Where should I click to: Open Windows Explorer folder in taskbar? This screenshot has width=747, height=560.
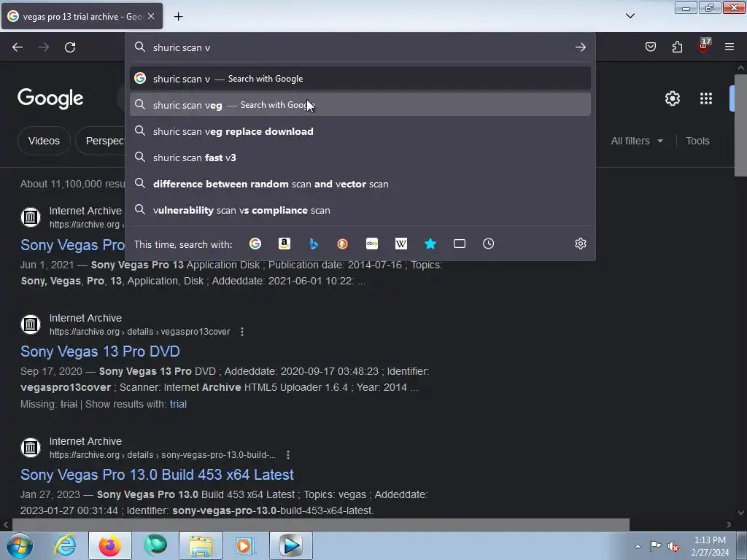pyautogui.click(x=201, y=545)
